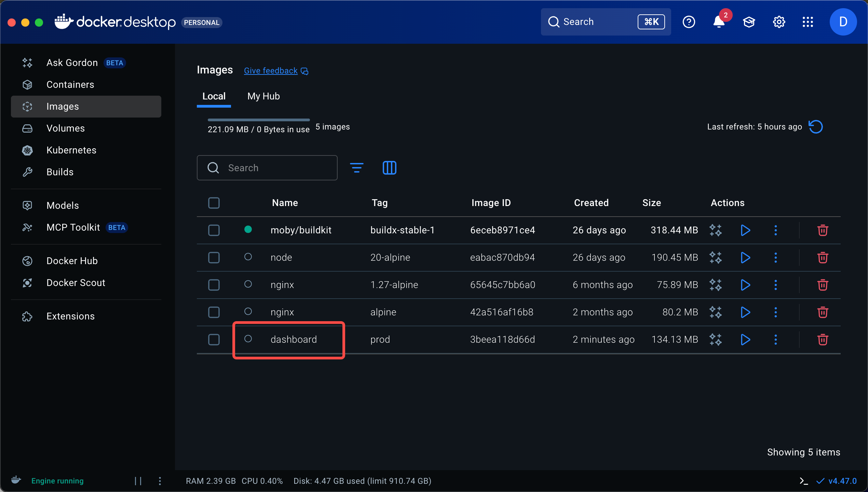Sort images by Size column

(652, 203)
